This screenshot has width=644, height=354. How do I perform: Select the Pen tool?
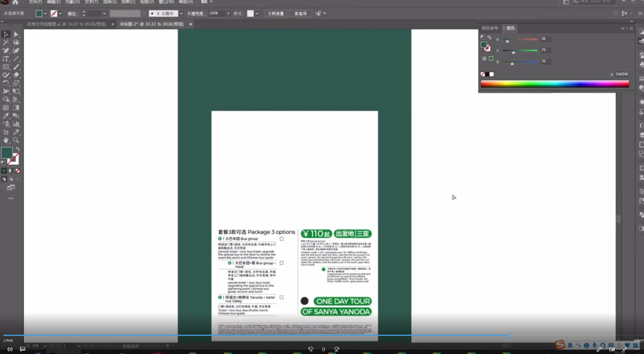(x=6, y=51)
